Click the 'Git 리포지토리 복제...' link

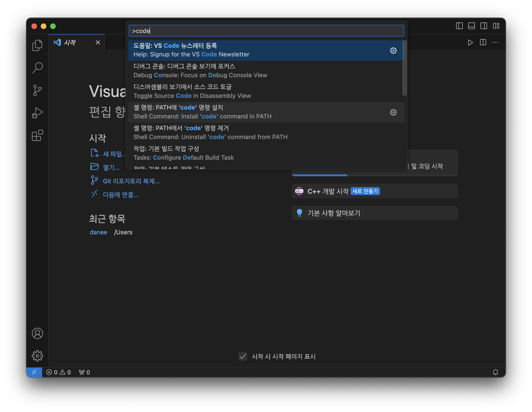[x=131, y=181]
